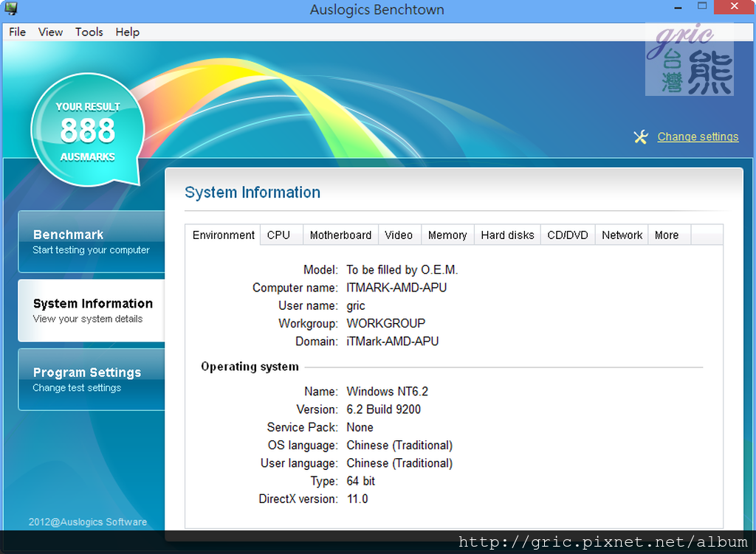Viewport: 756px width, 554px height.
Task: Open the Tools menu
Action: 89,32
